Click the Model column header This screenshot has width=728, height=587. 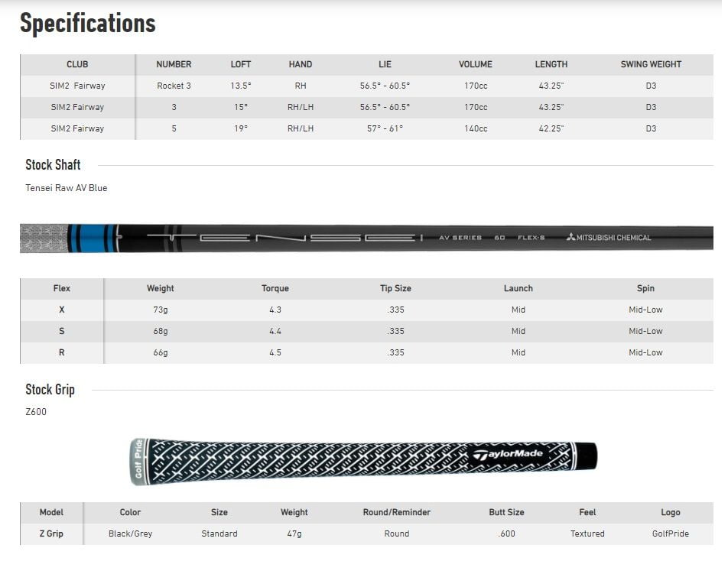51,512
